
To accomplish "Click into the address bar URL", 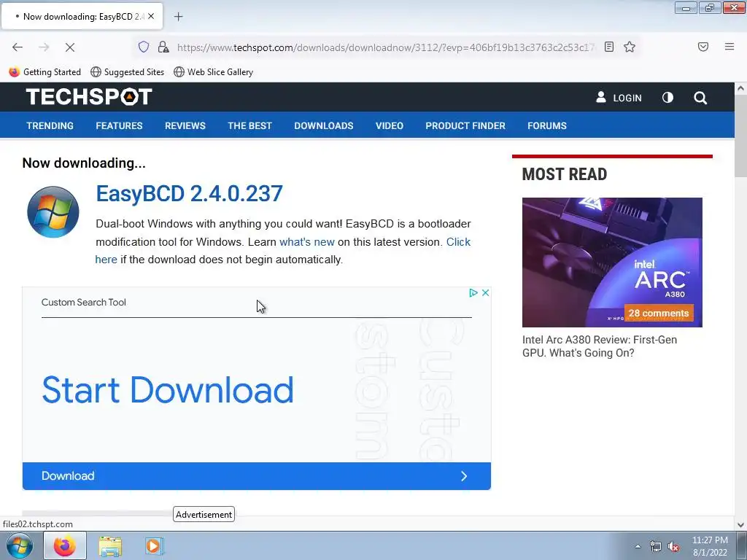I will 385,47.
